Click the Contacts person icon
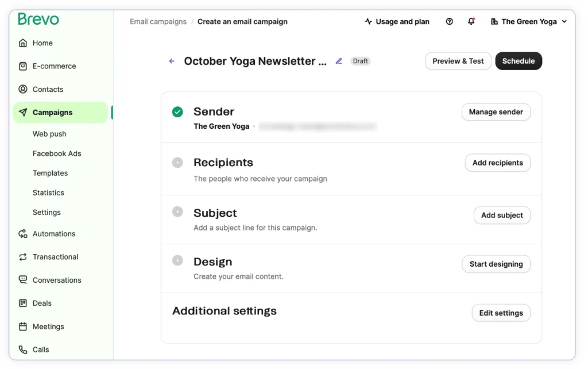Image resolution: width=588 pixels, height=369 pixels. click(x=23, y=89)
